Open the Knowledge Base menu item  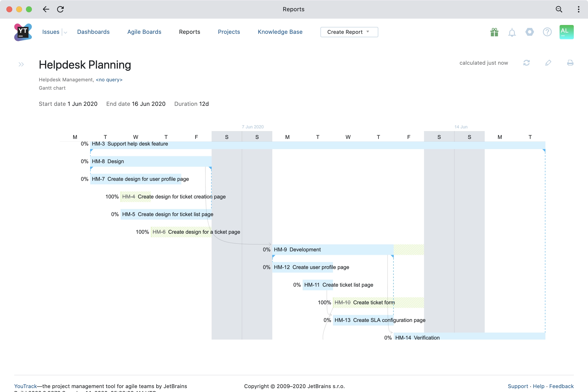tap(280, 32)
